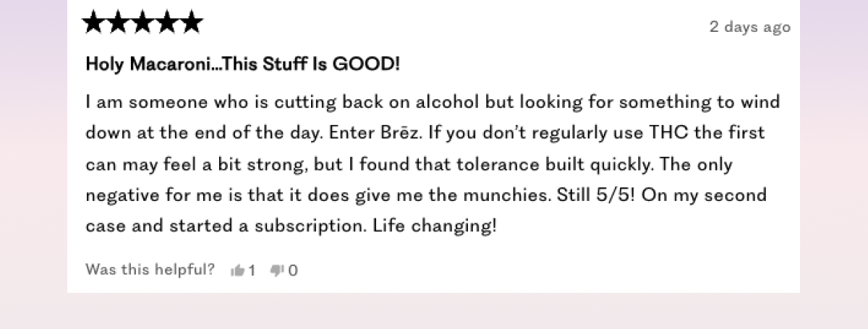
Task: Click the fifth star of rating
Action: 191,23
